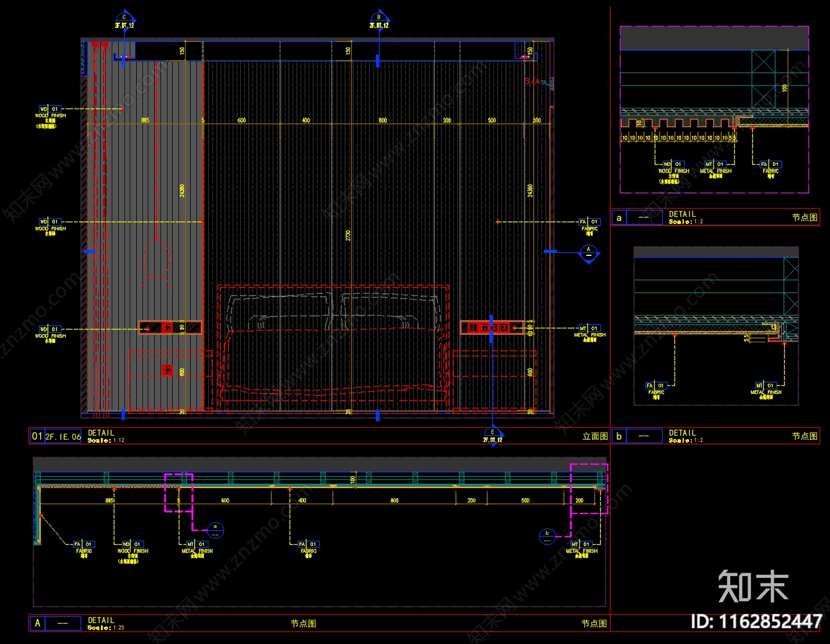830x644 pixels.
Task: Click the MT 01 METAL FINISH tag in detail a
Action: click(x=716, y=169)
